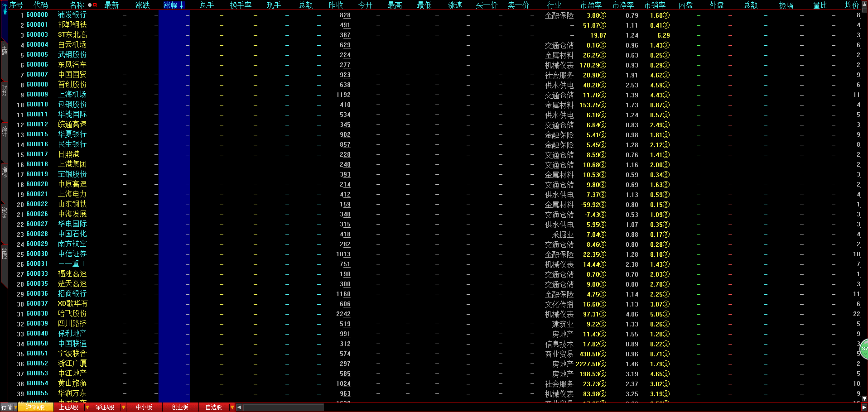This screenshot has height=412, width=868.
Task: Select the 中国国贸 stock name
Action: pyautogui.click(x=72, y=75)
